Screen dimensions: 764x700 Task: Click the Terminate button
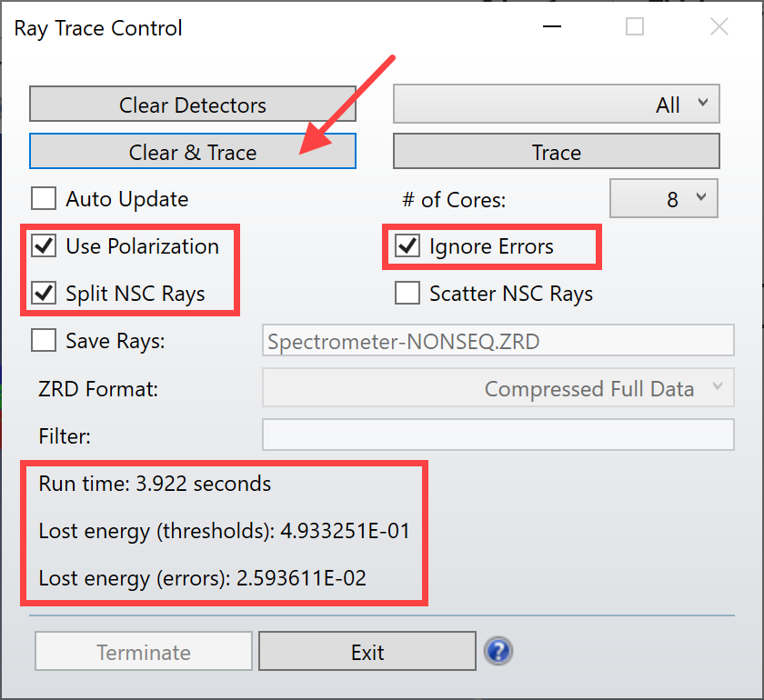tap(144, 651)
